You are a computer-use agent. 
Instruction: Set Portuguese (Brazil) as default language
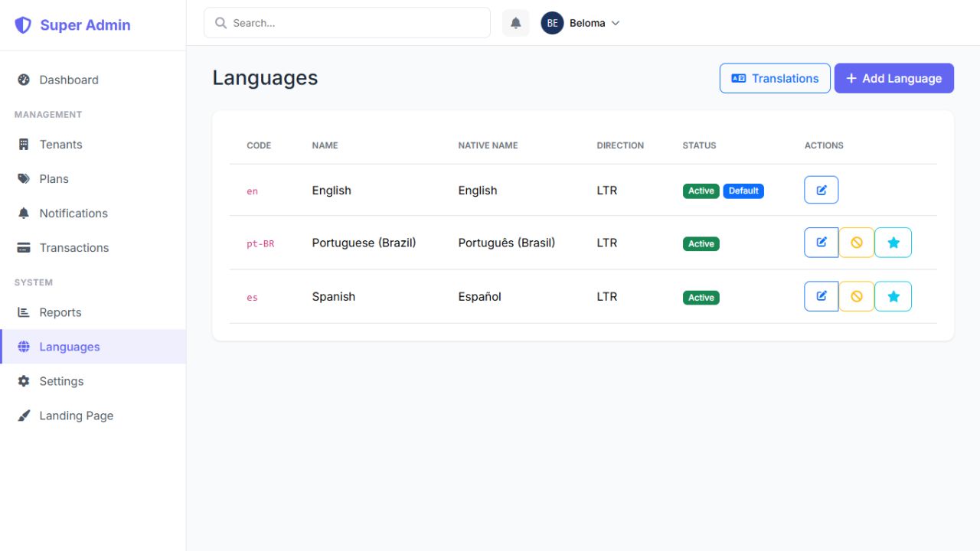[x=893, y=243]
